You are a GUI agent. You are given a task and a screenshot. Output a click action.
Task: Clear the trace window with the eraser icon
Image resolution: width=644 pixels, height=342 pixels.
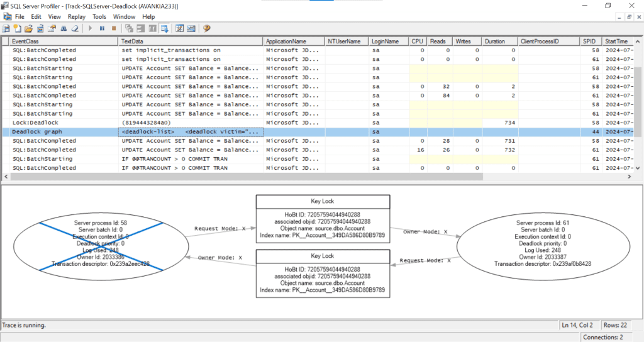click(74, 28)
